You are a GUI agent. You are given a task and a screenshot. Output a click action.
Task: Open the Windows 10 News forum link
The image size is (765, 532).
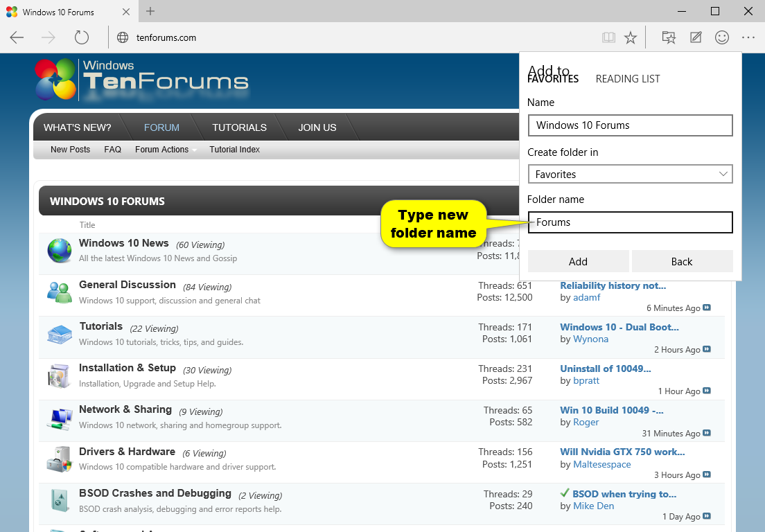click(123, 243)
